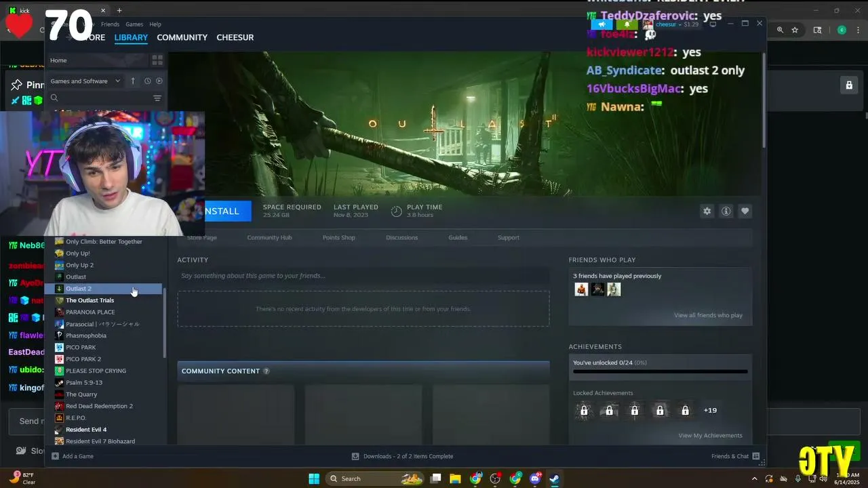Viewport: 868px width, 488px height.
Task: Click the Steam announcements megaphone icon
Action: tap(601, 24)
